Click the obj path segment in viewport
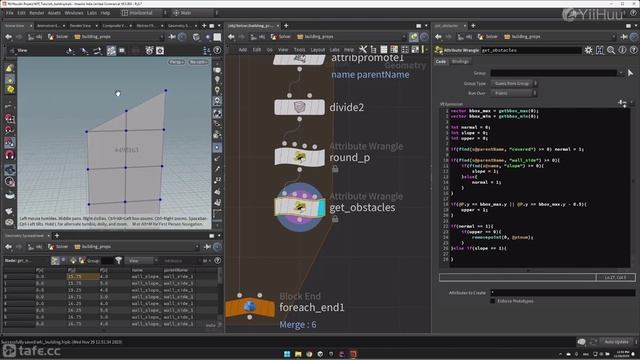Viewport: 640px width, 360px height. [35, 37]
